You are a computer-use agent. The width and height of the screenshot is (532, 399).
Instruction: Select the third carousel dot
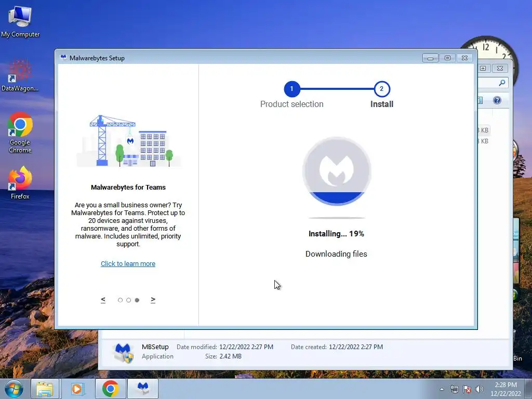click(x=137, y=300)
